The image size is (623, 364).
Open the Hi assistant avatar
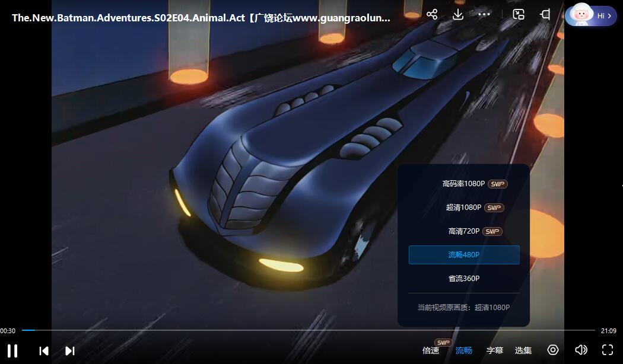point(590,15)
